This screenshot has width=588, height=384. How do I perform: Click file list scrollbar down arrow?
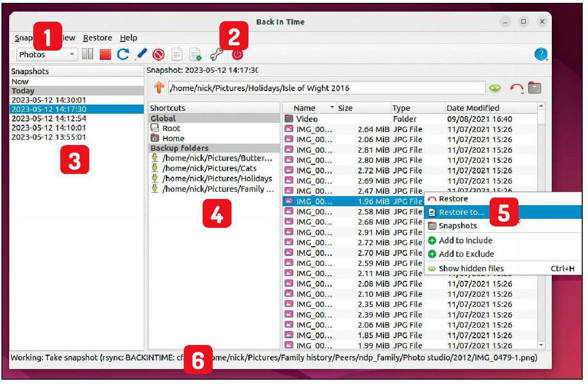pos(541,345)
